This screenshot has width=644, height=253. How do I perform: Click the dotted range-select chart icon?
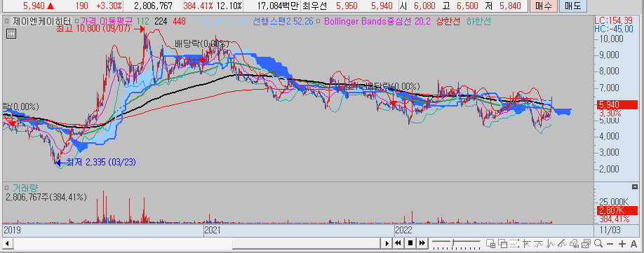(514, 244)
